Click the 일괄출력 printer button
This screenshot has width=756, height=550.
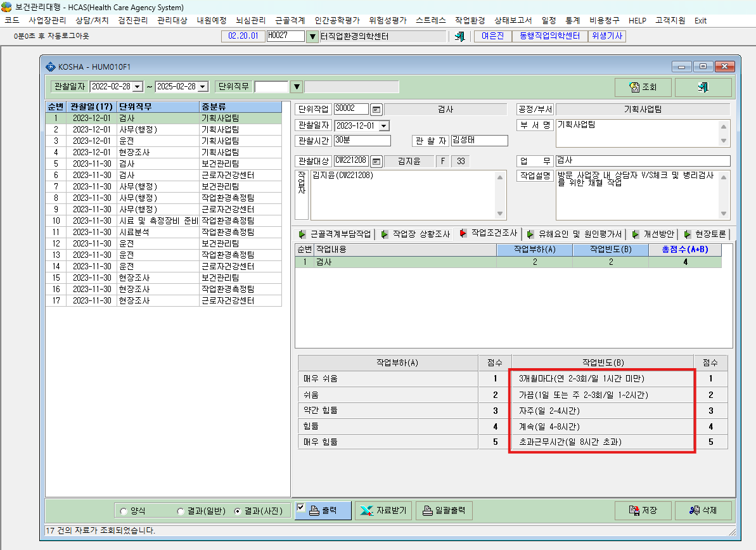pyautogui.click(x=444, y=511)
